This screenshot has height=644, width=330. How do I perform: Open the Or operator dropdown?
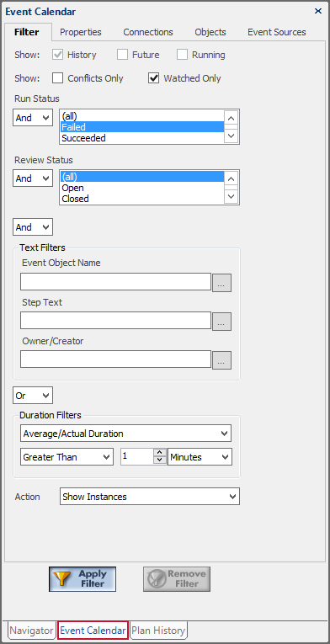(x=33, y=396)
